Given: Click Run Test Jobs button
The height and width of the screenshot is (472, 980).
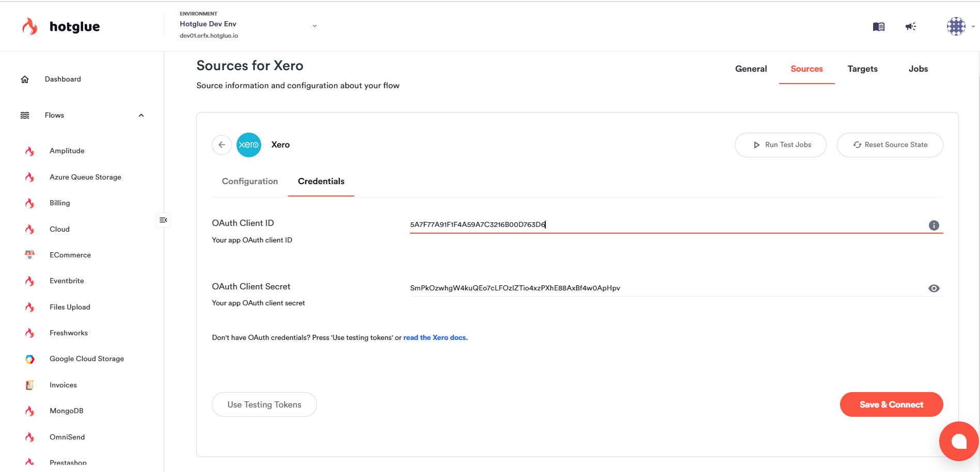Looking at the screenshot, I should tap(780, 145).
